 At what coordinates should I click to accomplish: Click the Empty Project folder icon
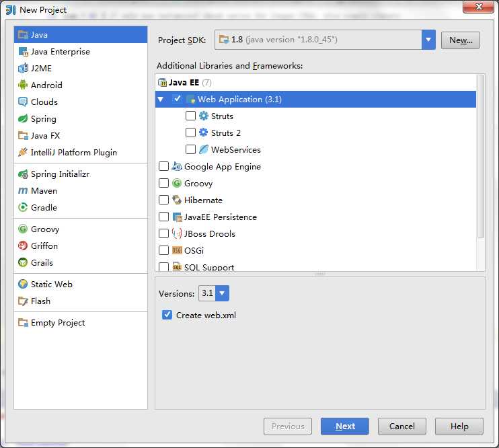tap(23, 323)
